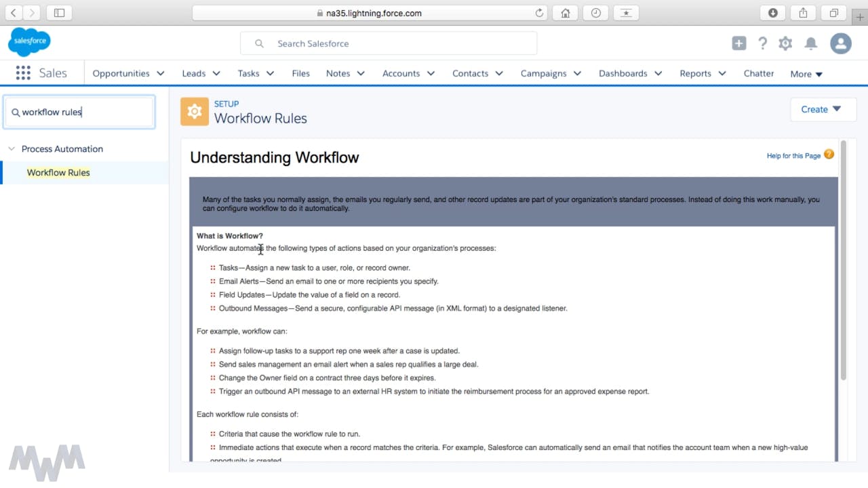This screenshot has width=868, height=488.
Task: Click the Safari share icon
Action: [803, 13]
